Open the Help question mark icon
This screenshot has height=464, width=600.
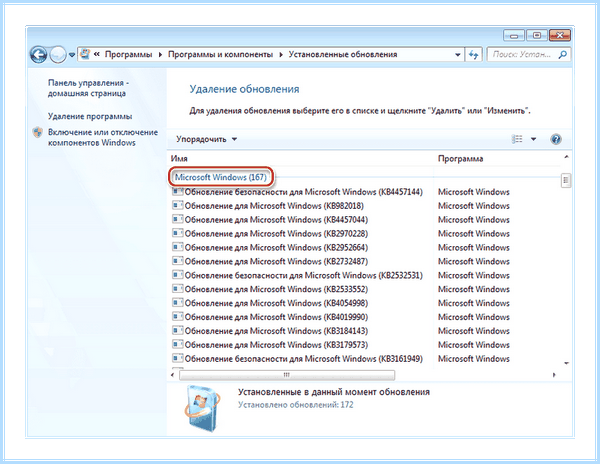coord(556,139)
